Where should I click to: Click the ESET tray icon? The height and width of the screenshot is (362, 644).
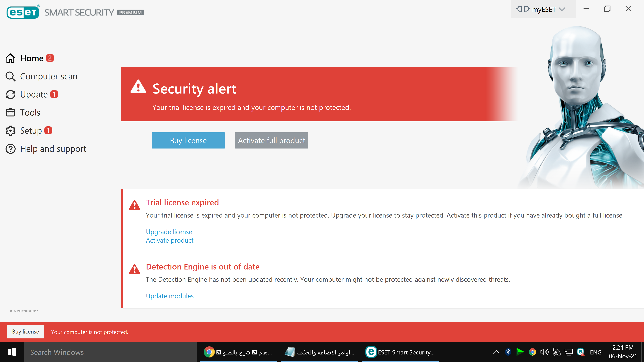coord(580,352)
